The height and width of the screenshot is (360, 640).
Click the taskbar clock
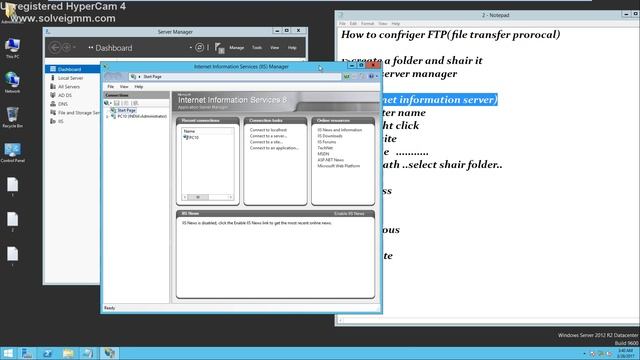(x=625, y=353)
